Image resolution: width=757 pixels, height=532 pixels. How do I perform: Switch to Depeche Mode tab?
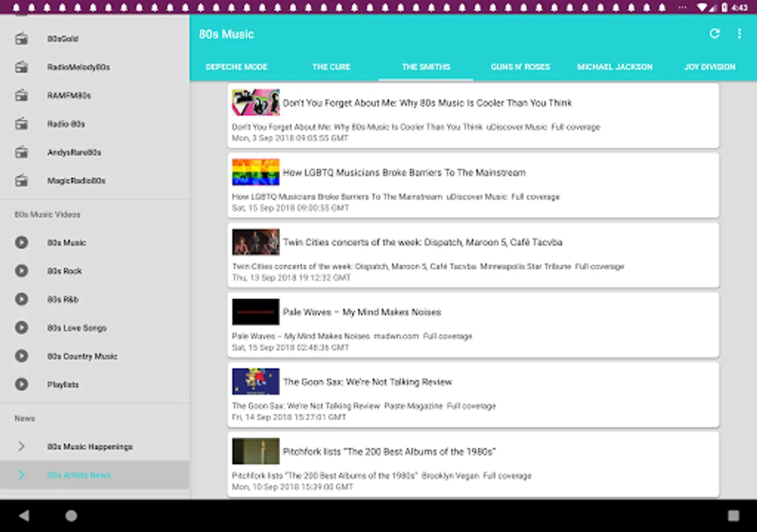(x=237, y=67)
